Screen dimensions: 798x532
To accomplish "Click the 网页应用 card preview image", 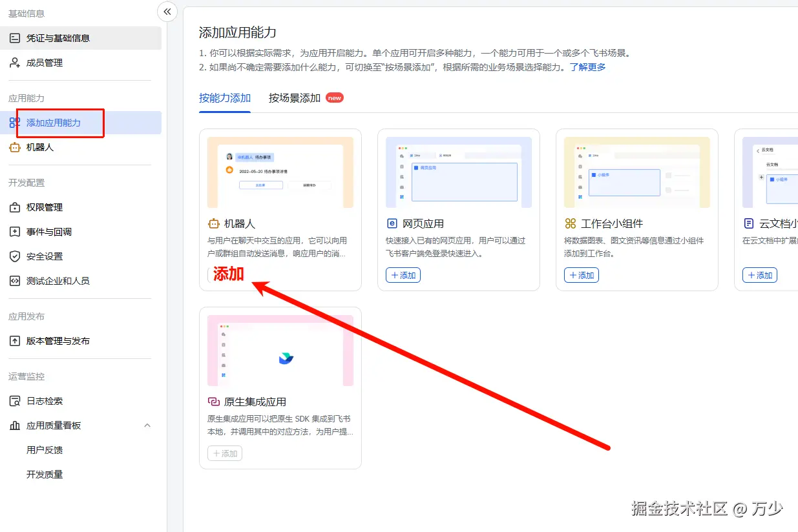I will point(459,172).
